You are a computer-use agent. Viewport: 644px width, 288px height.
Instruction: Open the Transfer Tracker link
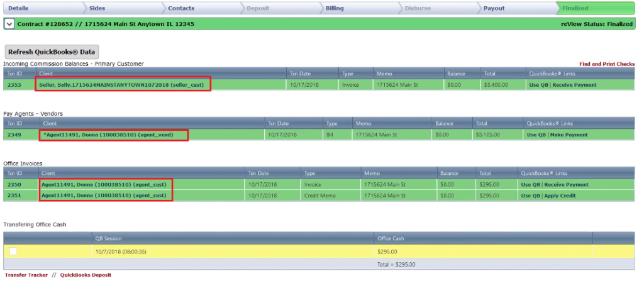coord(26,275)
